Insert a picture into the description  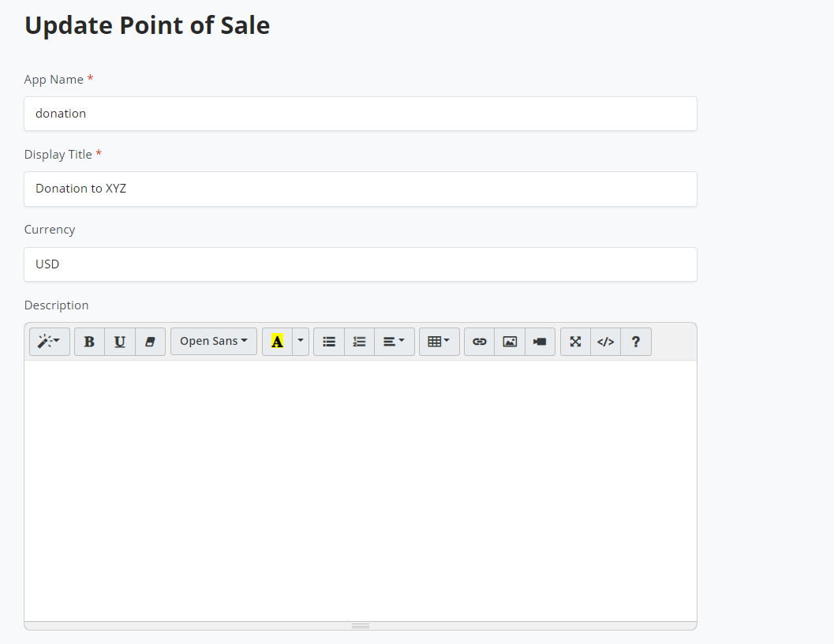[510, 342]
